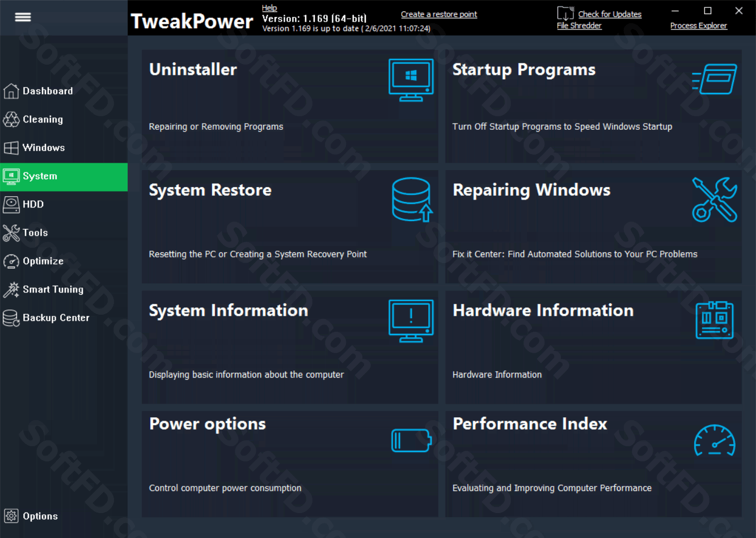
Task: Click the Smart Tuning wand icon
Action: tap(11, 289)
